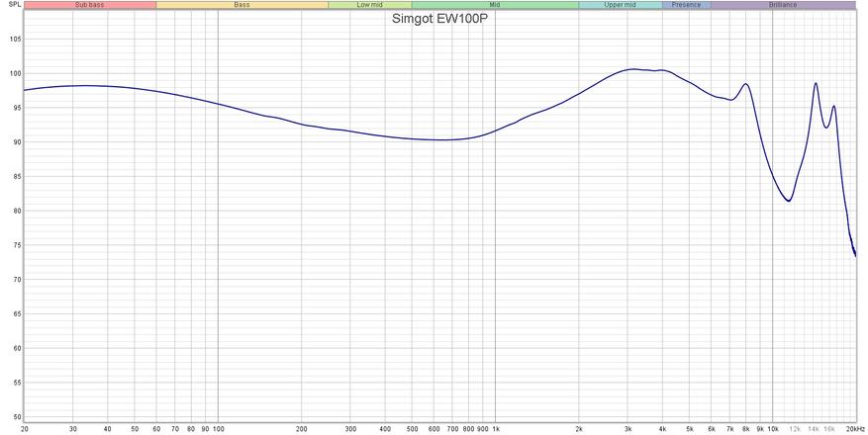Image resolution: width=868 pixels, height=435 pixels.
Task: Select the Low mid band label
Action: tap(370, 5)
